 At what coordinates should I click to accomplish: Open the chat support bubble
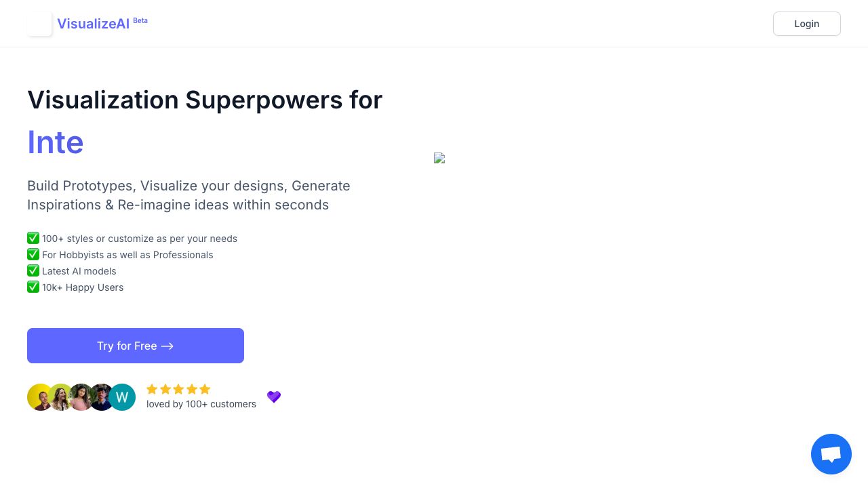[x=831, y=454]
